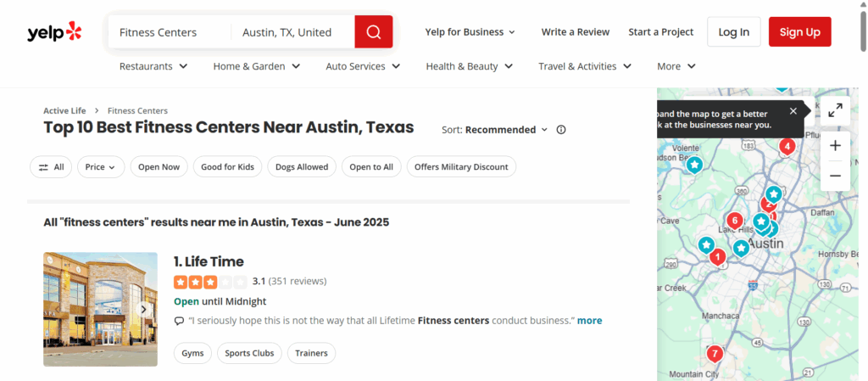Image resolution: width=868 pixels, height=381 pixels.
Task: Toggle the Dogs Allowed filter
Action: 302,166
